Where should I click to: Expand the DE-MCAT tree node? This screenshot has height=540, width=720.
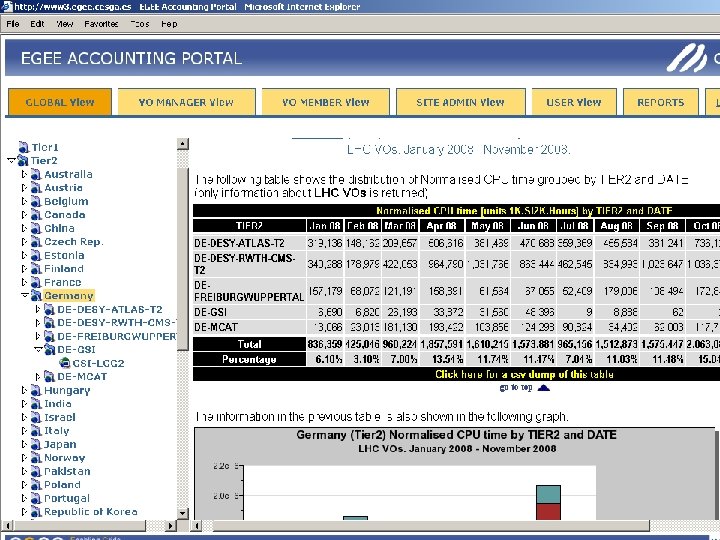tap(38, 377)
